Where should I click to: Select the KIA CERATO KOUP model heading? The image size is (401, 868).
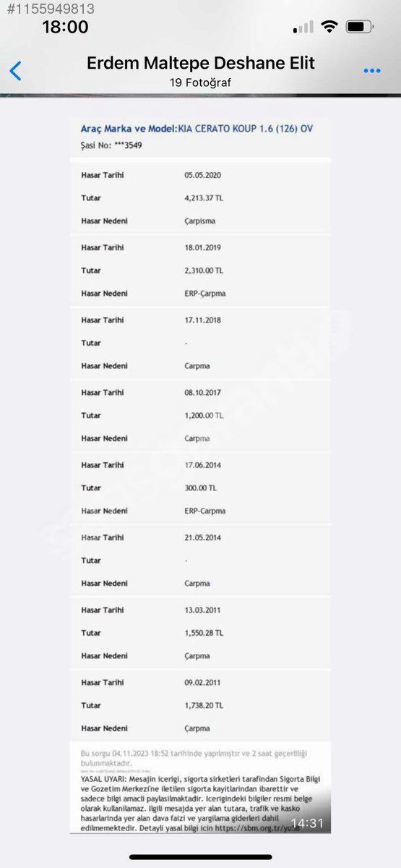197,129
